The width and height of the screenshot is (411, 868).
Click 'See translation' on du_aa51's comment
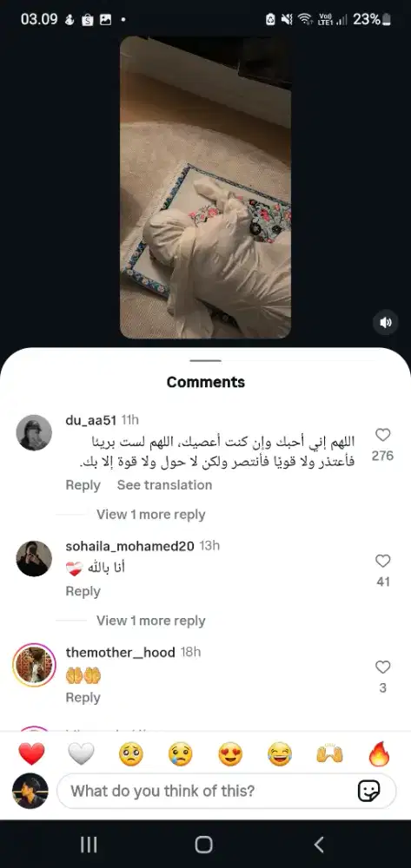pos(164,485)
